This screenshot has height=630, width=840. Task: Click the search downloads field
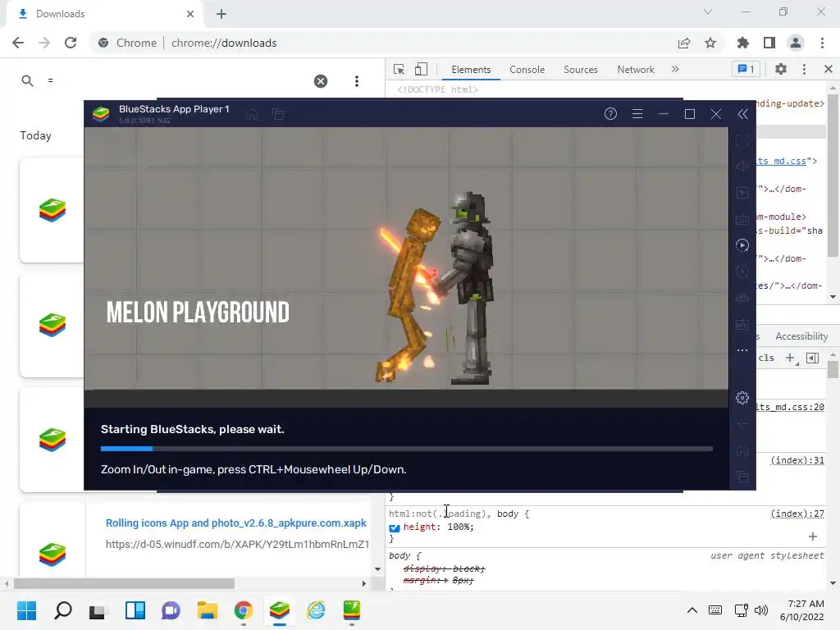[x=177, y=81]
